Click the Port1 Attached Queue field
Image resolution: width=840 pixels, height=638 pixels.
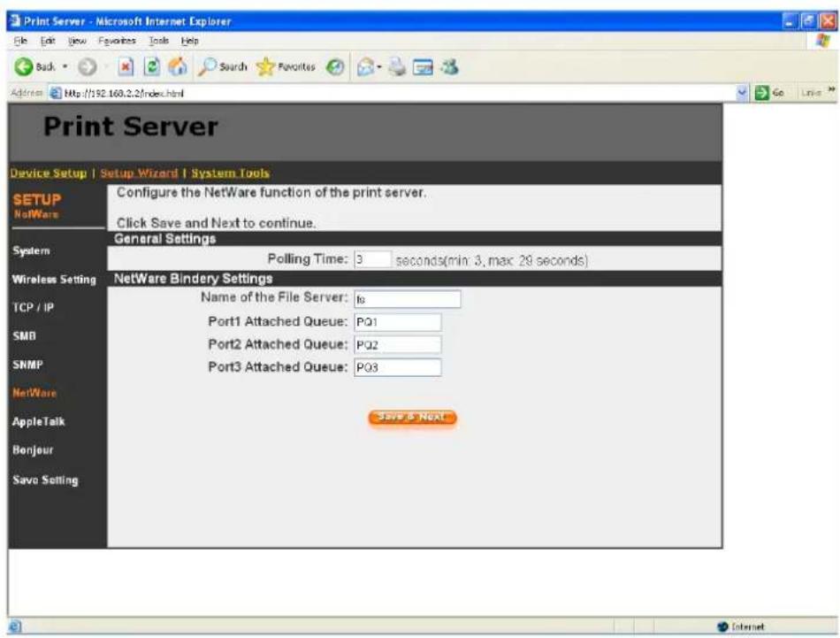point(398,322)
